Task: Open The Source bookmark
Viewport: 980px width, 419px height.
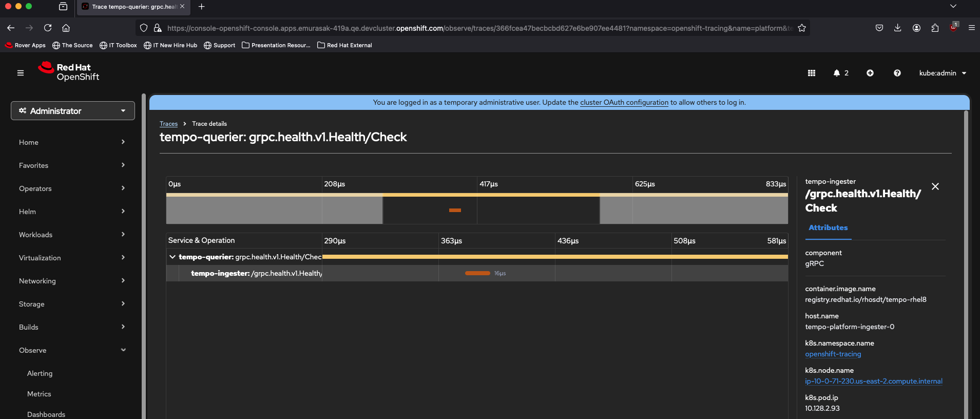Action: (x=72, y=45)
